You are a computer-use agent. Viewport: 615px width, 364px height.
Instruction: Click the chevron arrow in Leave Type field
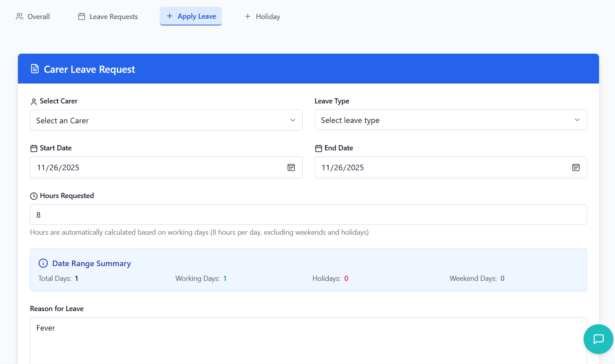coord(577,120)
